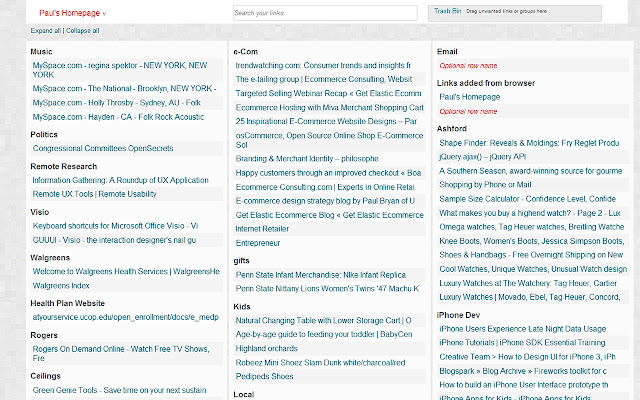Image resolution: width=640 pixels, height=400 pixels.
Task: Open Shape Finder Reveals & Moldings link
Action: pyautogui.click(x=529, y=143)
